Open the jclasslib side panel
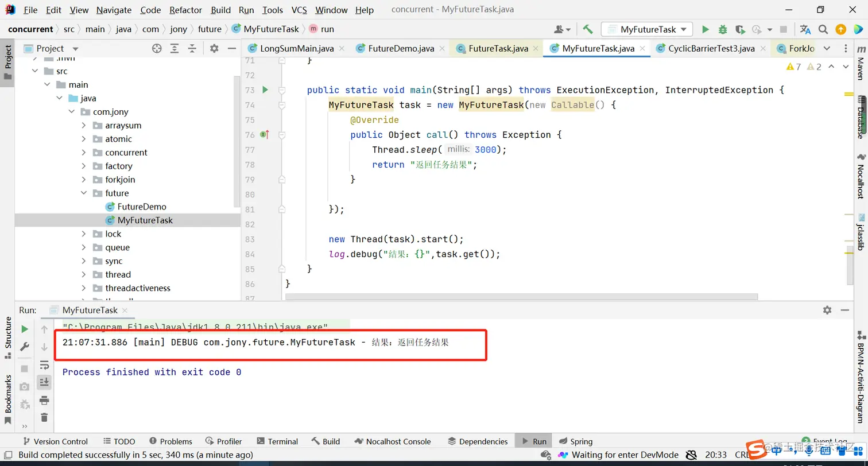Viewport: 868px width, 466px height. 861,232
